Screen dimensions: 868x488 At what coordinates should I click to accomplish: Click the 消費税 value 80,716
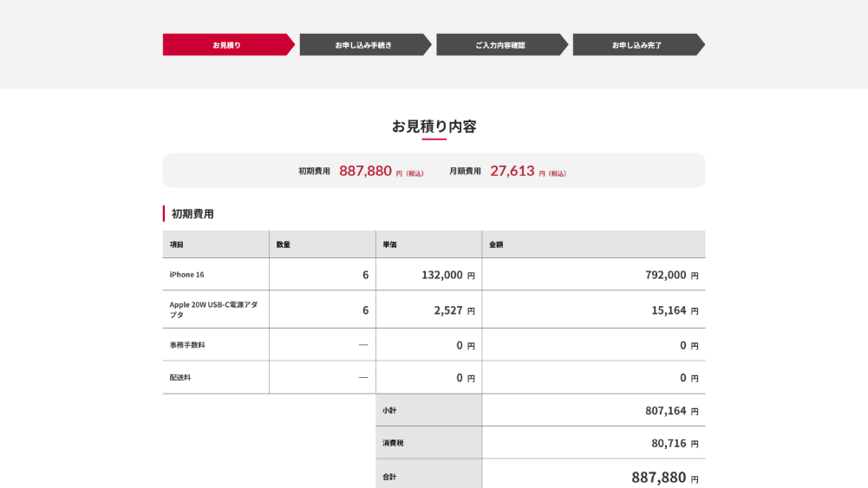(x=669, y=443)
